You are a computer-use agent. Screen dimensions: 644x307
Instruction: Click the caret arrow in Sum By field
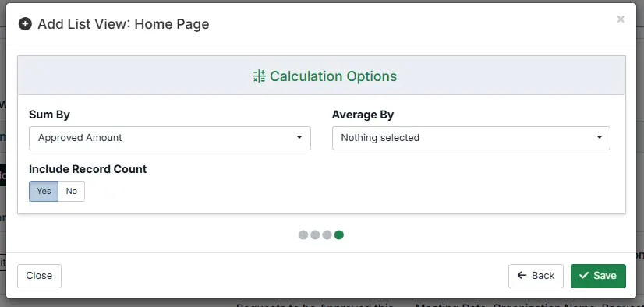(299, 138)
